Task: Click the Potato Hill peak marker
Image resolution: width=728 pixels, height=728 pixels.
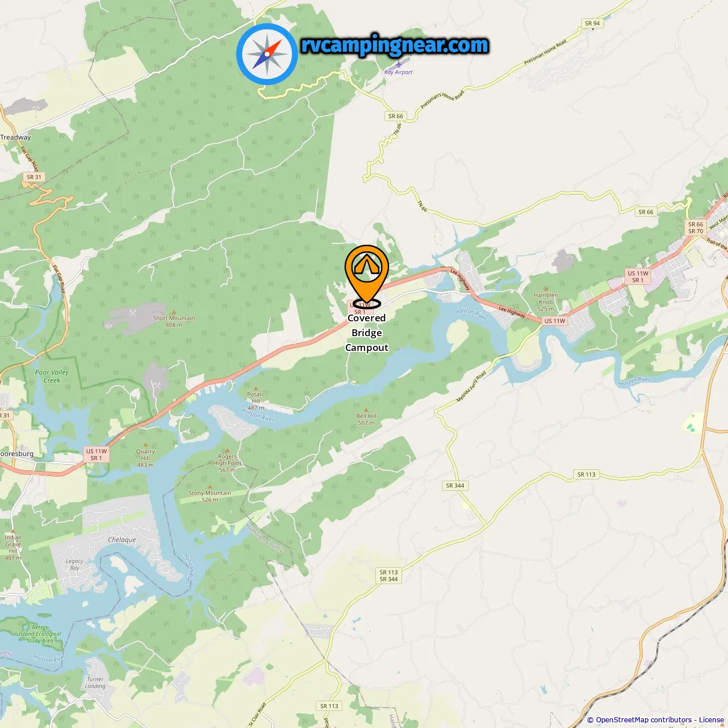Action: 256,388
